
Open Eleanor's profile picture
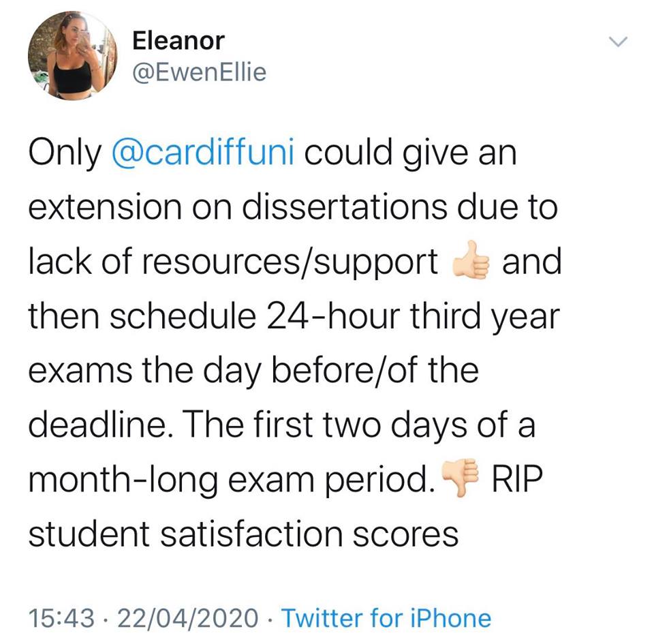73,55
